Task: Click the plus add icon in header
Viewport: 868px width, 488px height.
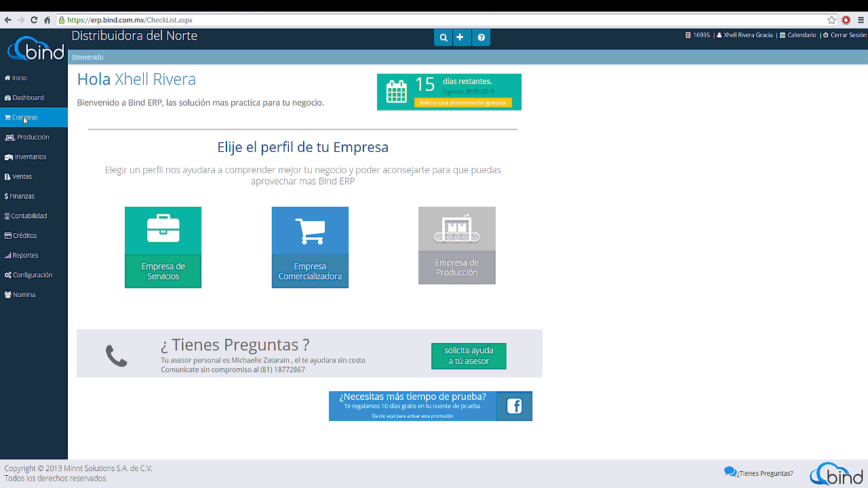Action: pyautogui.click(x=460, y=37)
